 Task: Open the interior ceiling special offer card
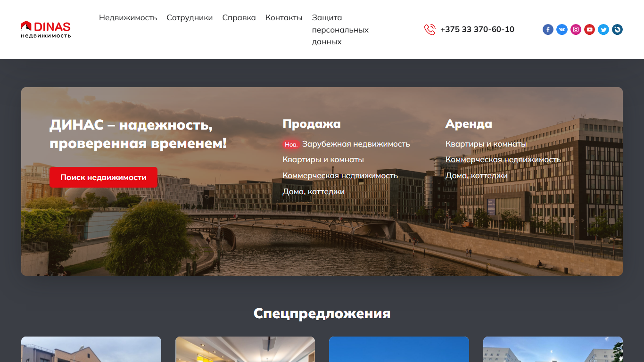(245, 349)
